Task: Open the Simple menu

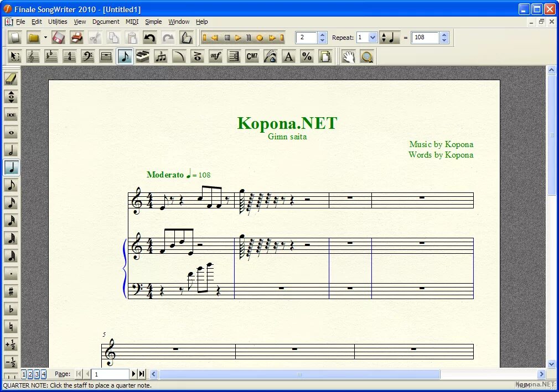Action: [x=153, y=22]
